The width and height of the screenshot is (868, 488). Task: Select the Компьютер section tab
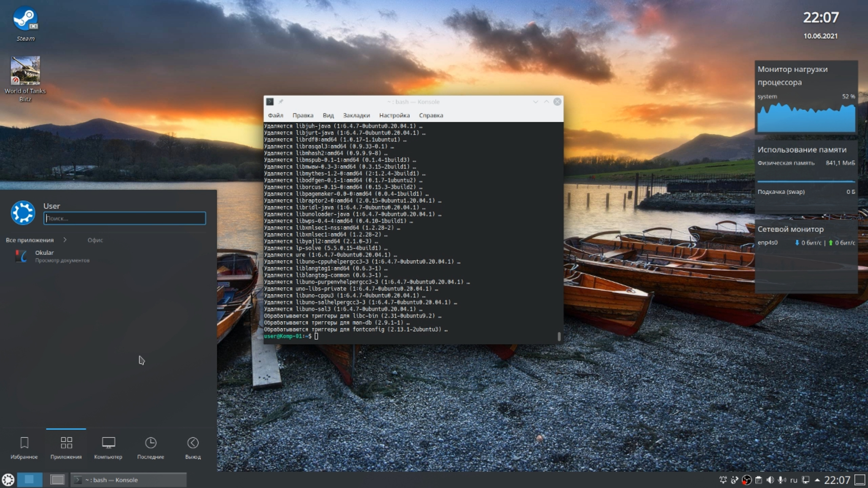108,447
